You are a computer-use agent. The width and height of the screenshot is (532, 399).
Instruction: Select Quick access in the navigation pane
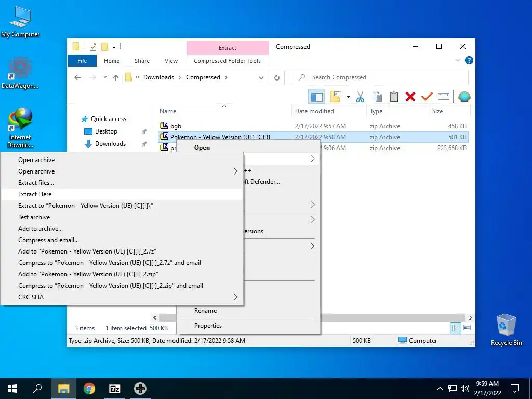pos(108,119)
